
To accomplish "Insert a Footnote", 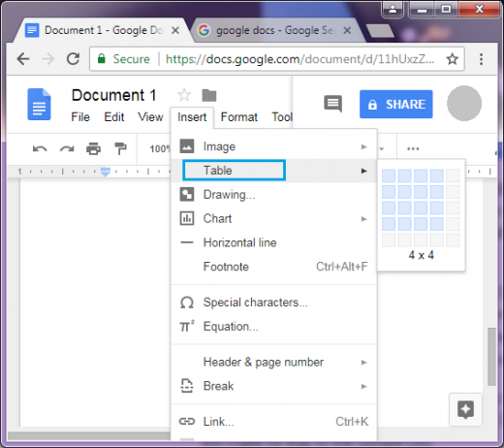I will (x=273, y=267).
